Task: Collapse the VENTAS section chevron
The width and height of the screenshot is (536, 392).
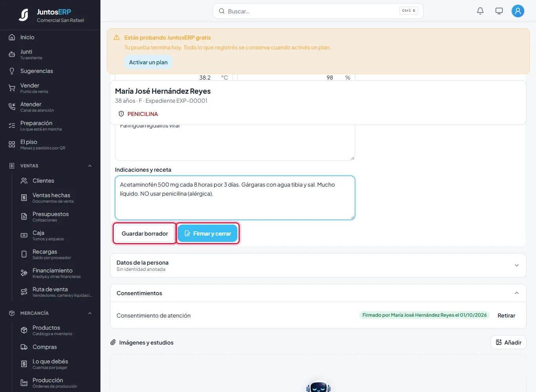Action: pyautogui.click(x=90, y=166)
